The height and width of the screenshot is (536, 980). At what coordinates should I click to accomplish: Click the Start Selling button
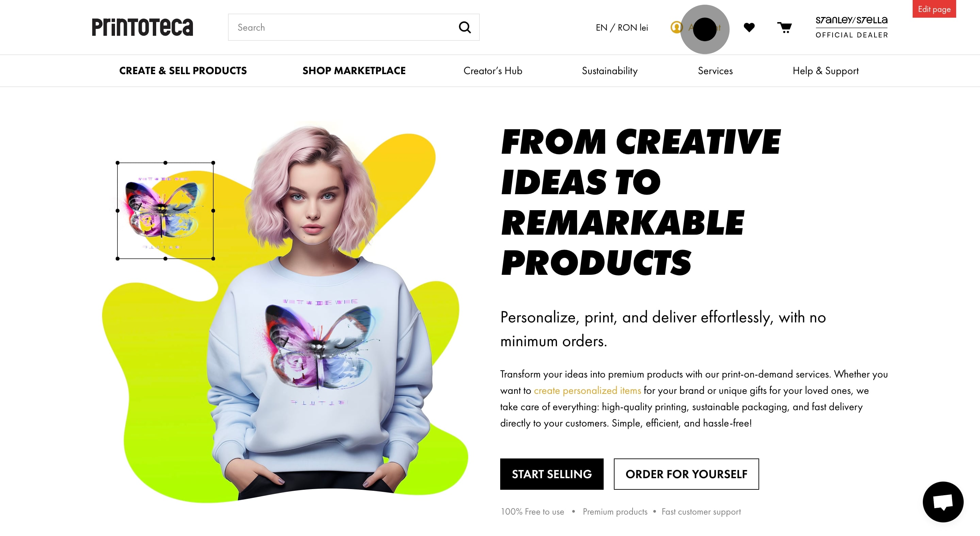coord(552,474)
